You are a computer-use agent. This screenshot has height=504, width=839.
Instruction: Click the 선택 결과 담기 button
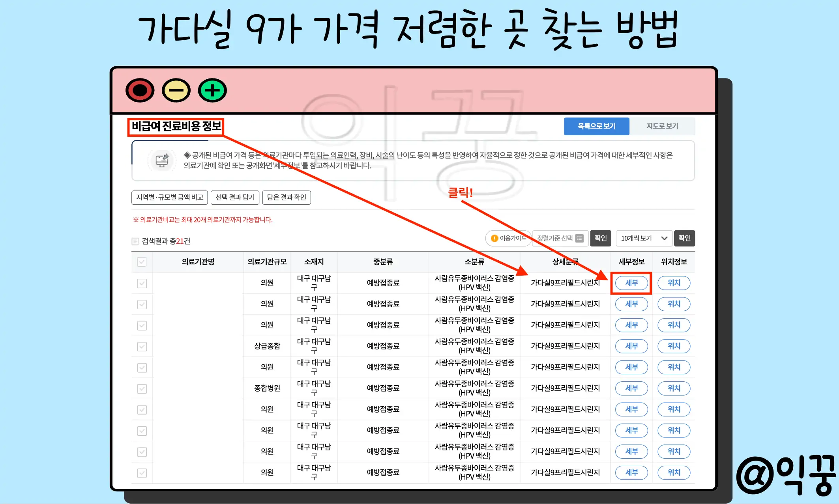click(x=235, y=198)
